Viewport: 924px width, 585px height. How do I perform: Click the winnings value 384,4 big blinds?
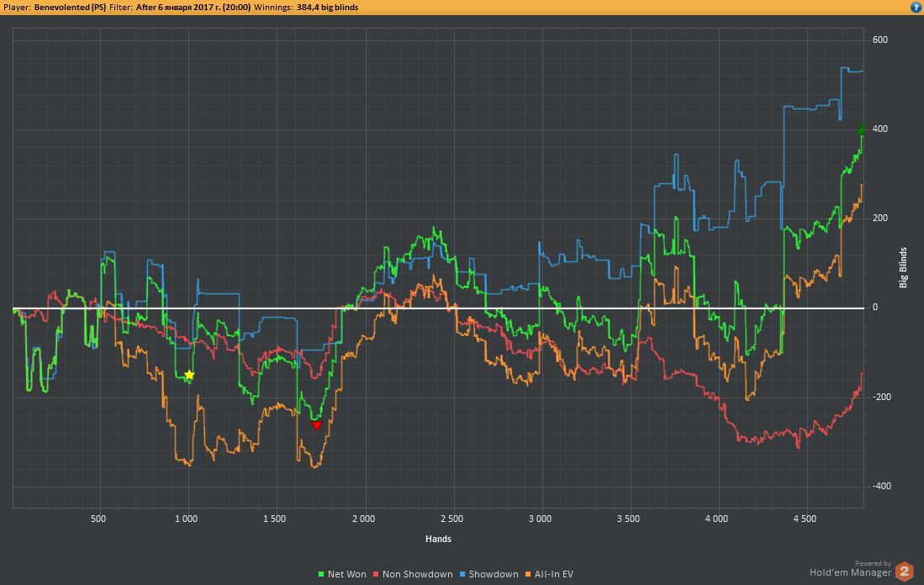coord(327,7)
